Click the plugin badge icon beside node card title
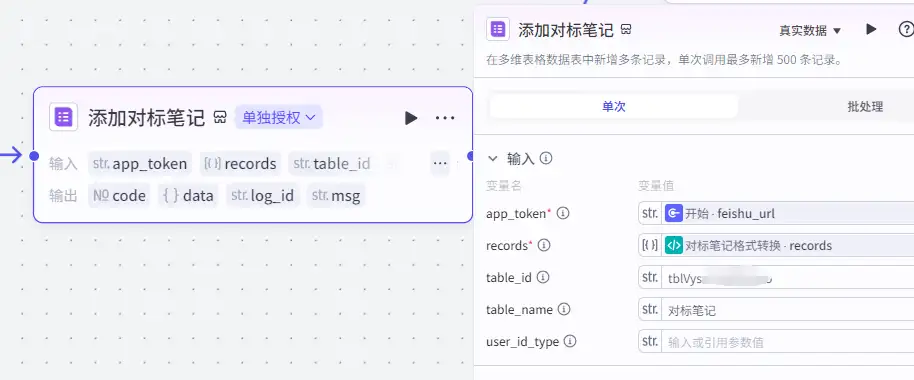The height and width of the screenshot is (380, 914). [x=220, y=118]
